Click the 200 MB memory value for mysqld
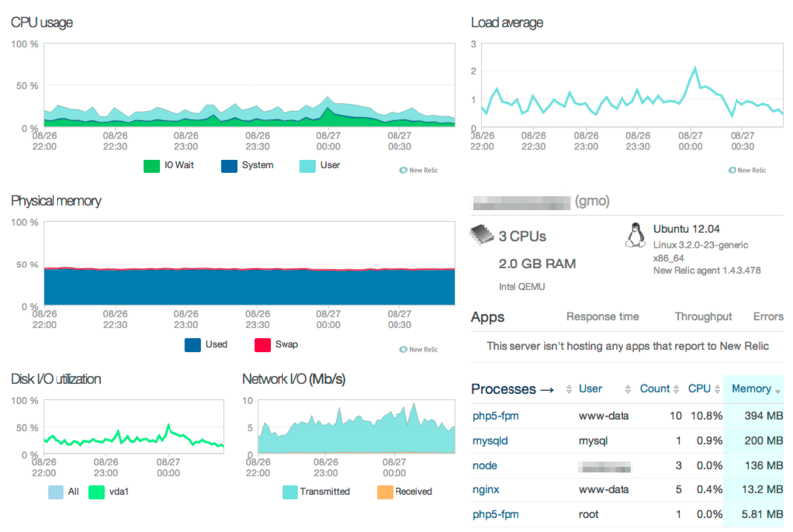The height and width of the screenshot is (532, 793). [x=763, y=441]
